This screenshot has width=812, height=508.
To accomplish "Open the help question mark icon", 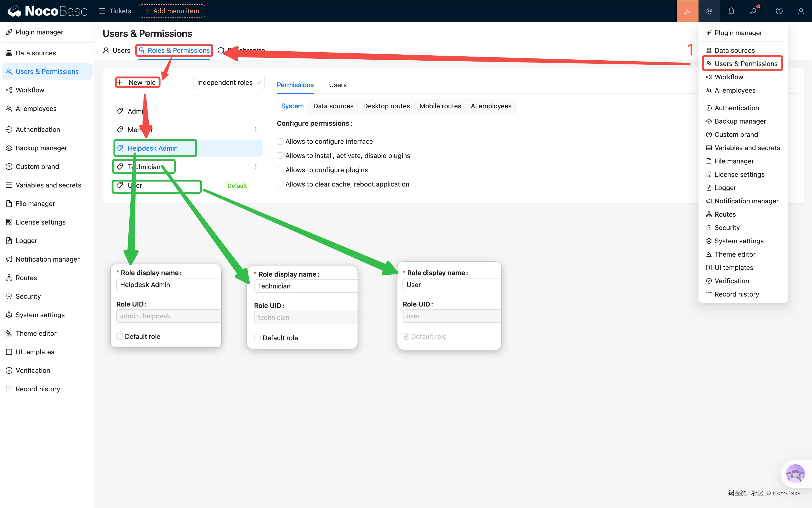I will pos(779,11).
